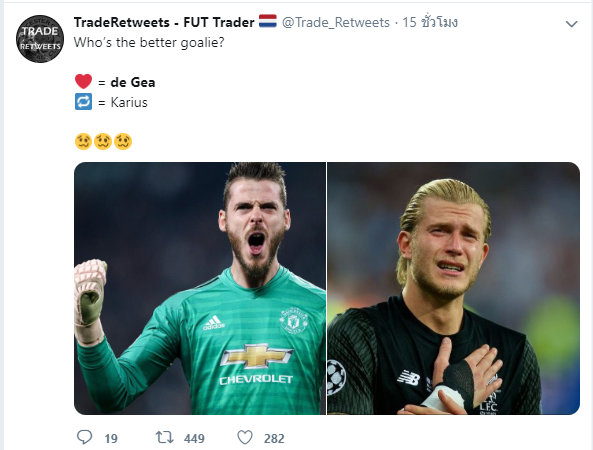Screen dimensions: 593x450
Task: Click the last woozy face emoji
Action: click(123, 141)
